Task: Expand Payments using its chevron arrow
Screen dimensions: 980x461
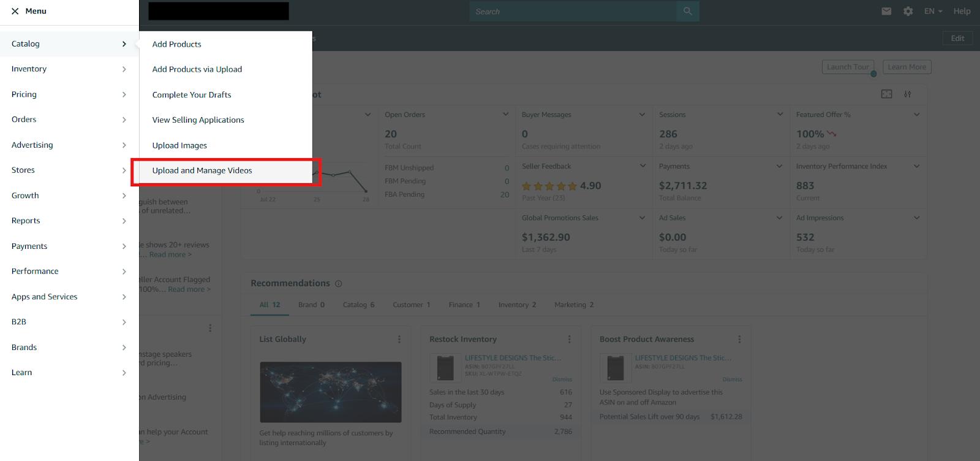Action: coord(124,246)
